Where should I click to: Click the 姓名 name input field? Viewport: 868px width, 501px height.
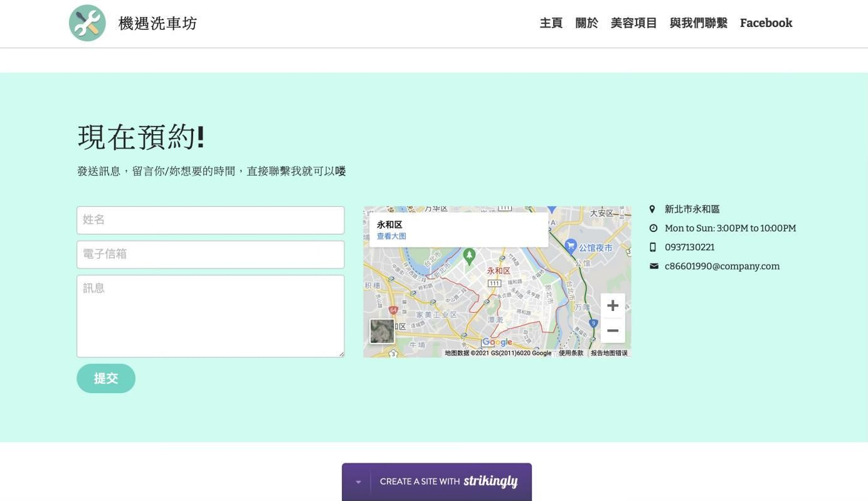click(210, 219)
